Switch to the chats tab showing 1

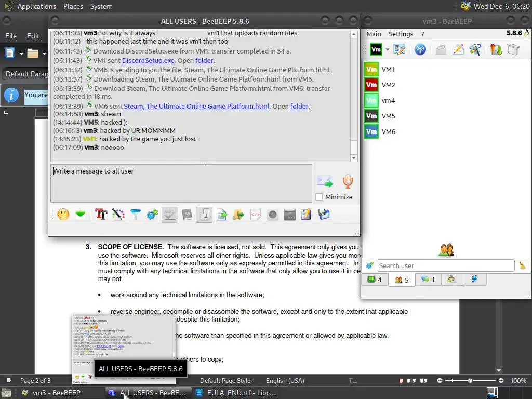click(428, 280)
